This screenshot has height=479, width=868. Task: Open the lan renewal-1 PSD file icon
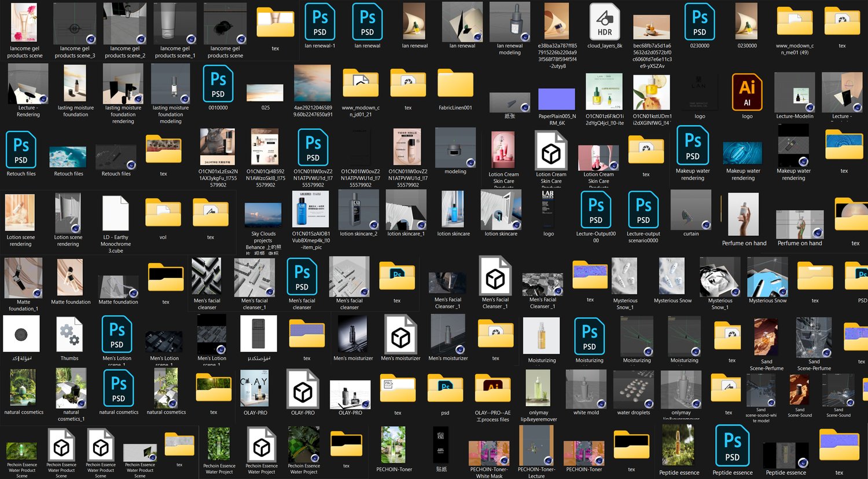point(320,21)
